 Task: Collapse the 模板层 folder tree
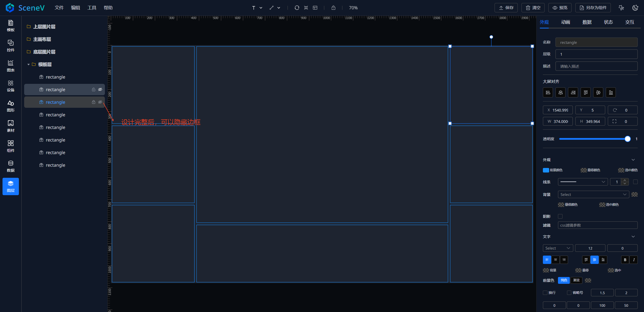click(x=28, y=64)
